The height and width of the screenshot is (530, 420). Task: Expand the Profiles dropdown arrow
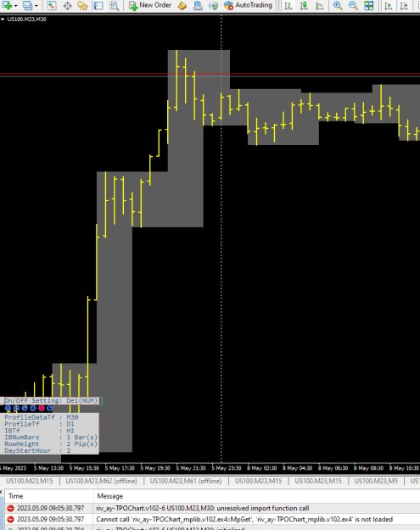[36, 6]
